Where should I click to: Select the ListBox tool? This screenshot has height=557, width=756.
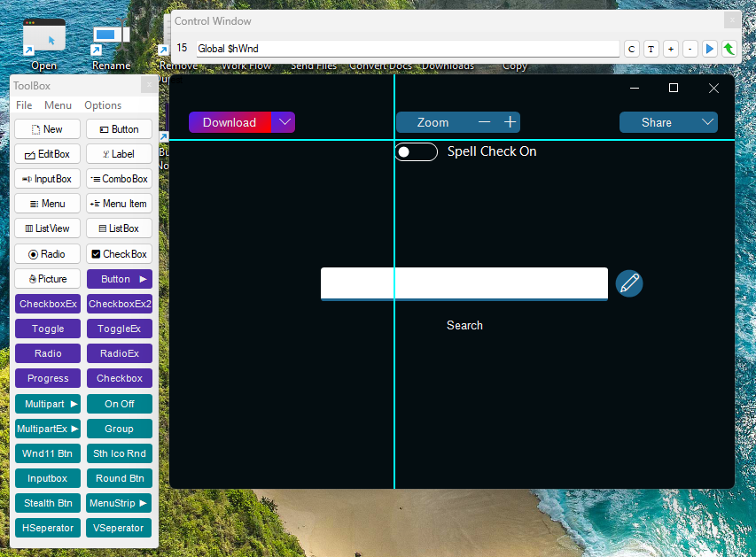(119, 228)
